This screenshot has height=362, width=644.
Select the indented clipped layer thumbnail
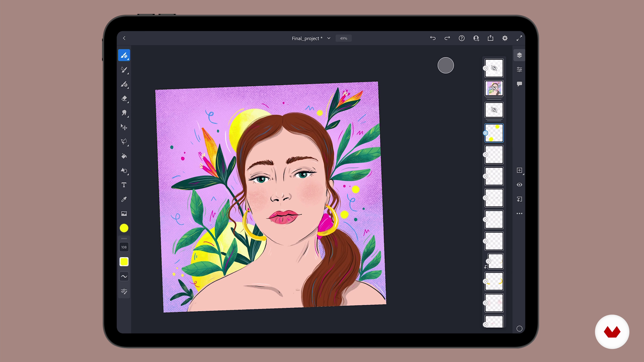point(496,261)
